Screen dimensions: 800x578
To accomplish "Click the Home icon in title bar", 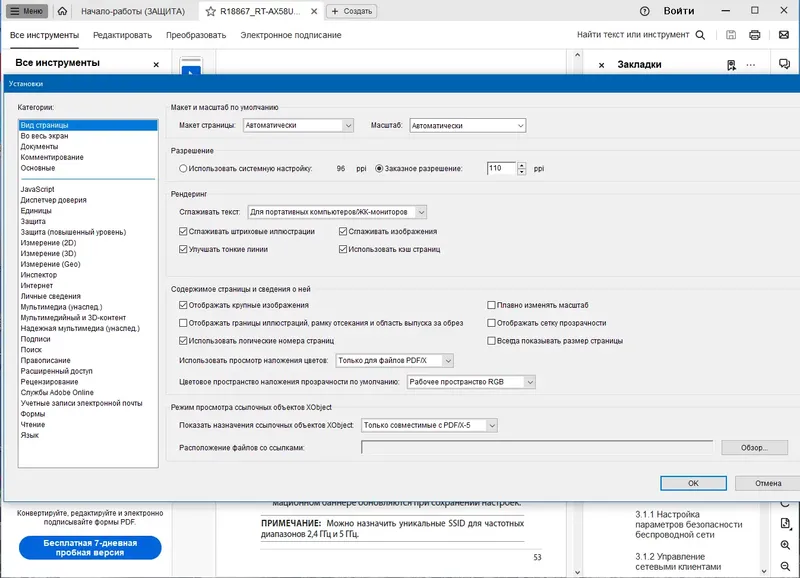I will [62, 11].
